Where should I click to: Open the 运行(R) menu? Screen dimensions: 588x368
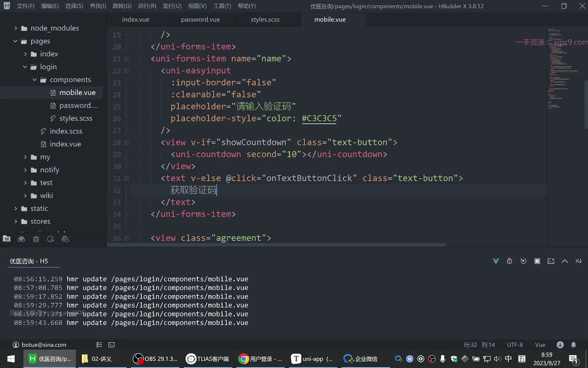pyautogui.click(x=147, y=6)
